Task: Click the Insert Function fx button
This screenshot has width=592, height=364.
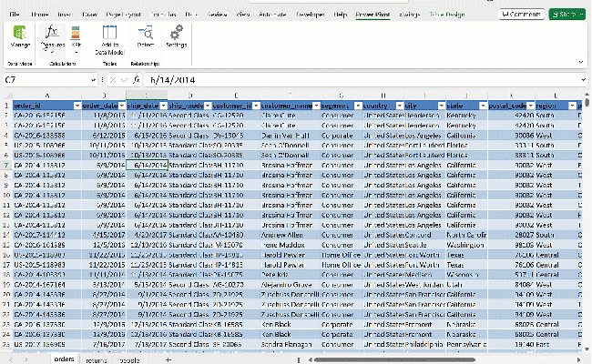Action: [137, 79]
